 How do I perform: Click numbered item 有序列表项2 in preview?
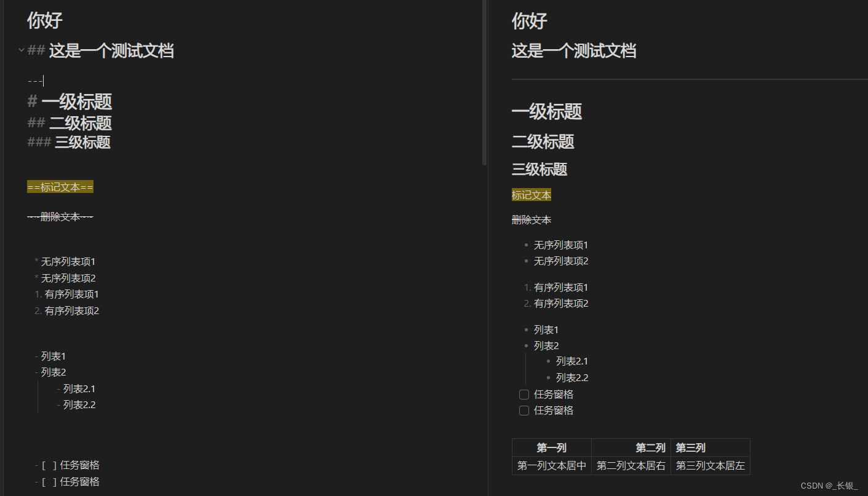561,304
